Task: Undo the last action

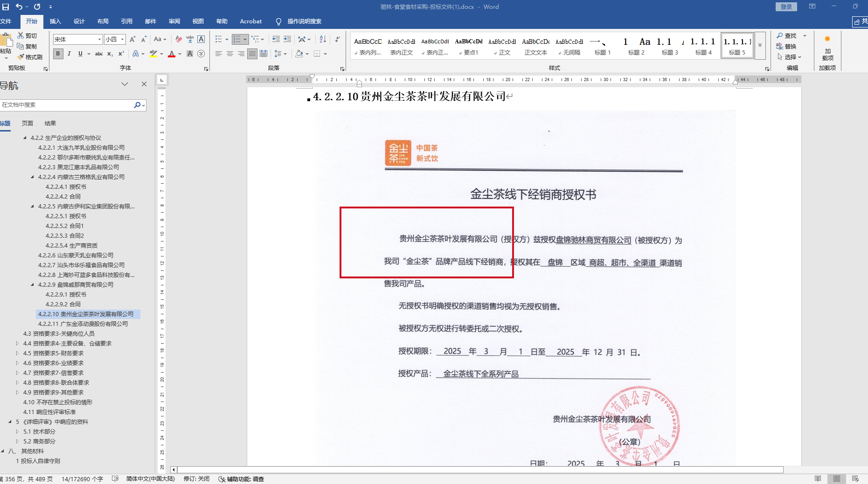Action: click(19, 7)
